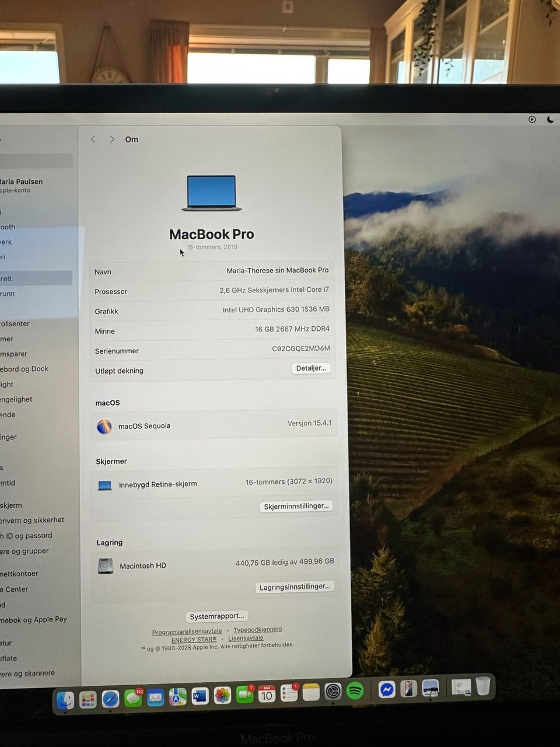
Task: Open Preview app icon in Dock
Action: coord(430,689)
